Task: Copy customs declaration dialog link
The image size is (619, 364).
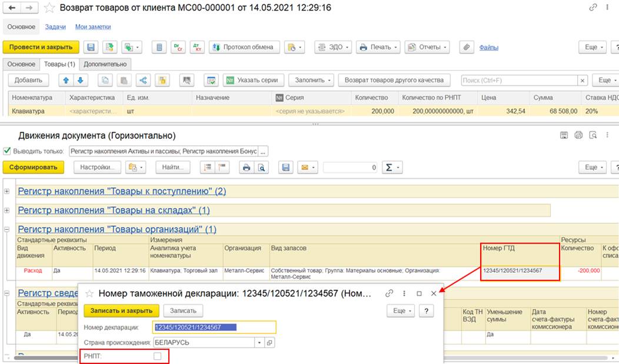Action: coord(389,293)
